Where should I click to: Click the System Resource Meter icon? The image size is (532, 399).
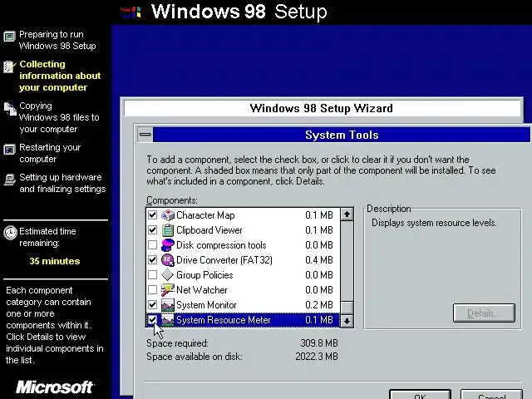click(168, 319)
